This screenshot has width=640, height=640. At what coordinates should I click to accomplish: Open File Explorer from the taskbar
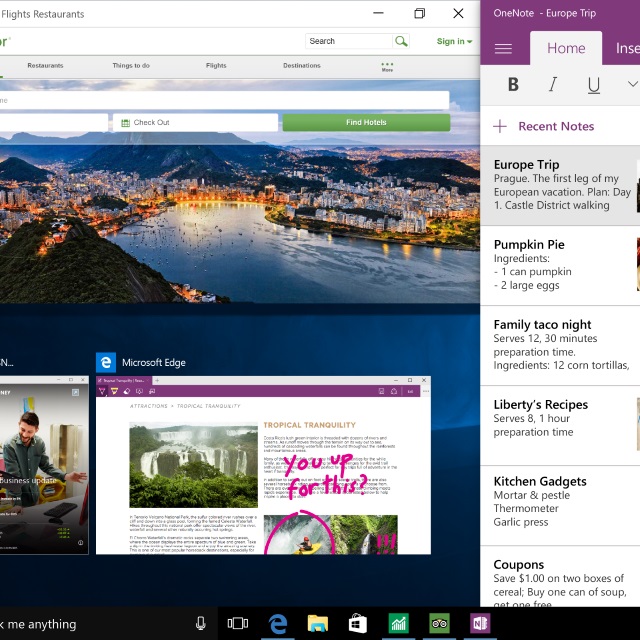[318, 623]
